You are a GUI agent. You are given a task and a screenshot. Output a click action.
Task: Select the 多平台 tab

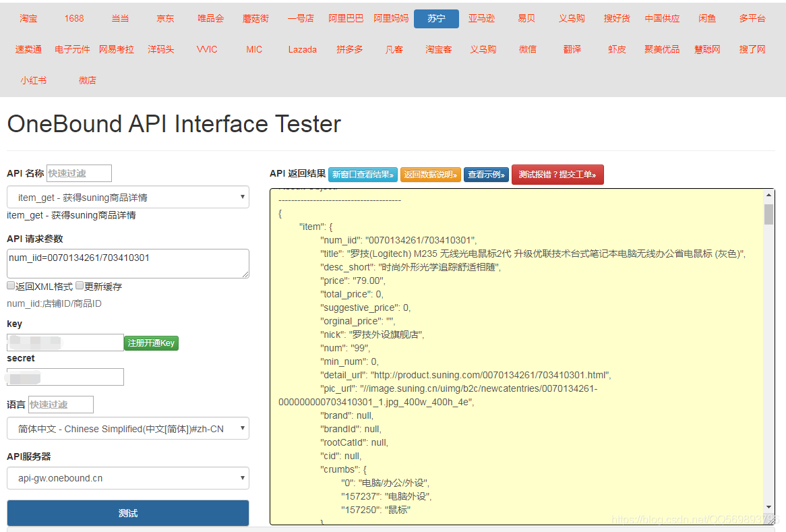click(752, 19)
